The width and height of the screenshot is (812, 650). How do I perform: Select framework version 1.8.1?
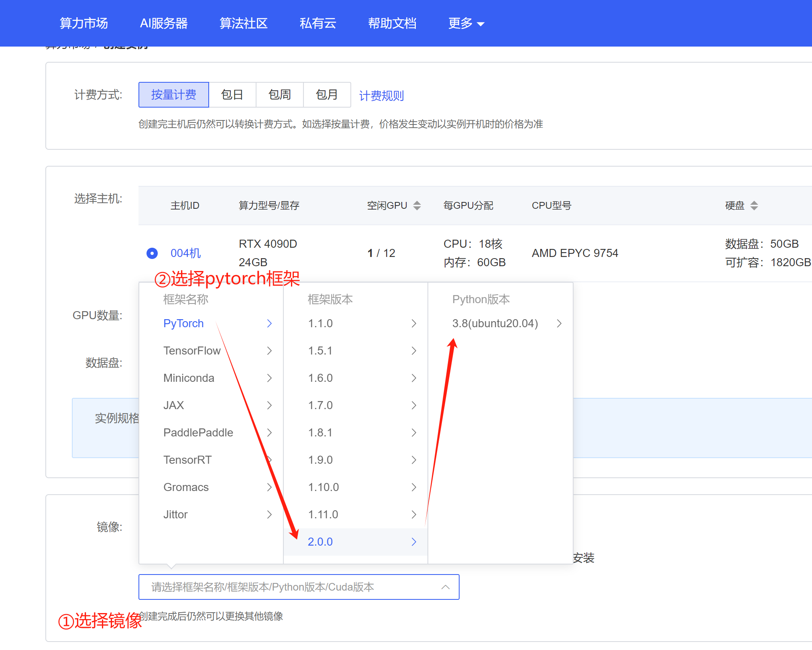point(356,433)
